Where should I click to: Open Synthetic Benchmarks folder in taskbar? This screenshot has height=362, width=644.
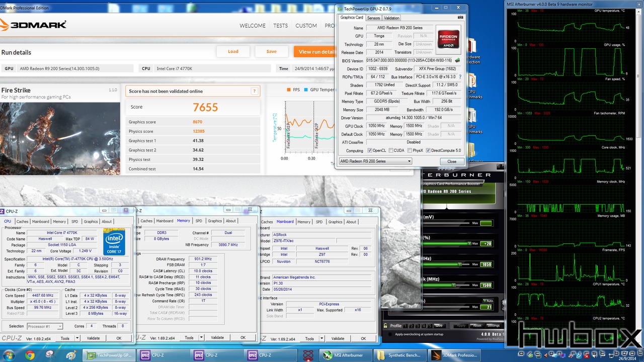[399, 355]
